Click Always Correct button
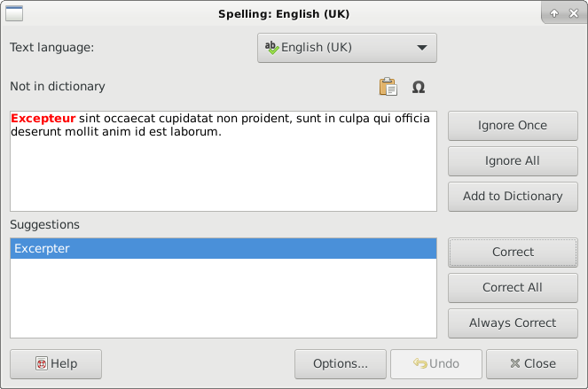588x389 pixels. (513, 323)
